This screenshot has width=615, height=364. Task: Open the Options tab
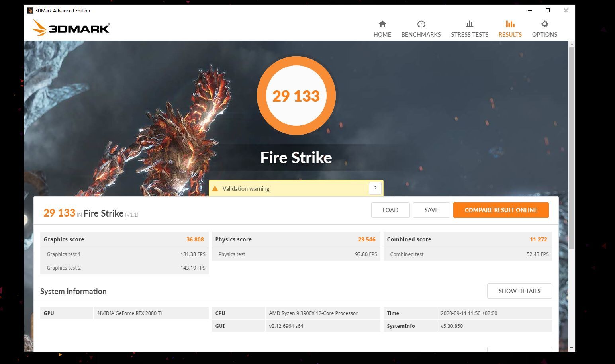pyautogui.click(x=544, y=29)
